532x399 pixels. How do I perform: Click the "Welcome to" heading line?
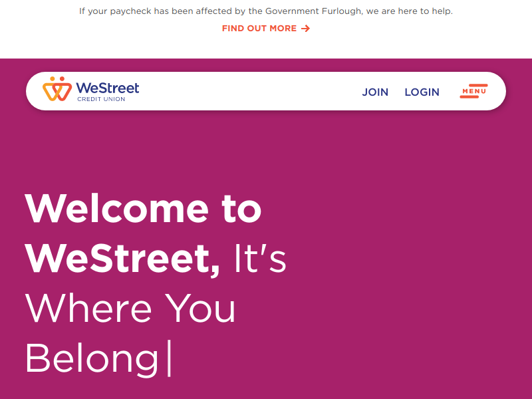pos(143,208)
